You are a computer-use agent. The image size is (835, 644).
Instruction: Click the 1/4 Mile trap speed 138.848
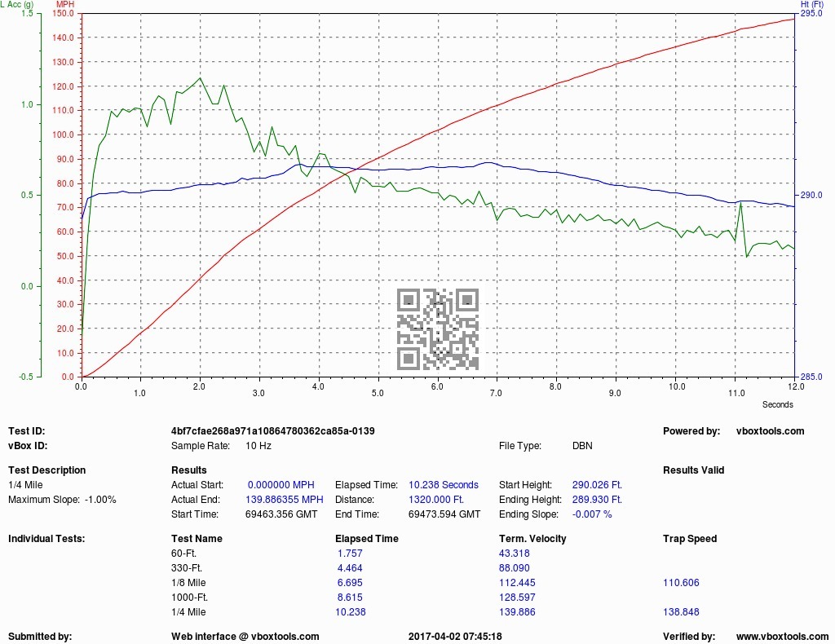(681, 612)
